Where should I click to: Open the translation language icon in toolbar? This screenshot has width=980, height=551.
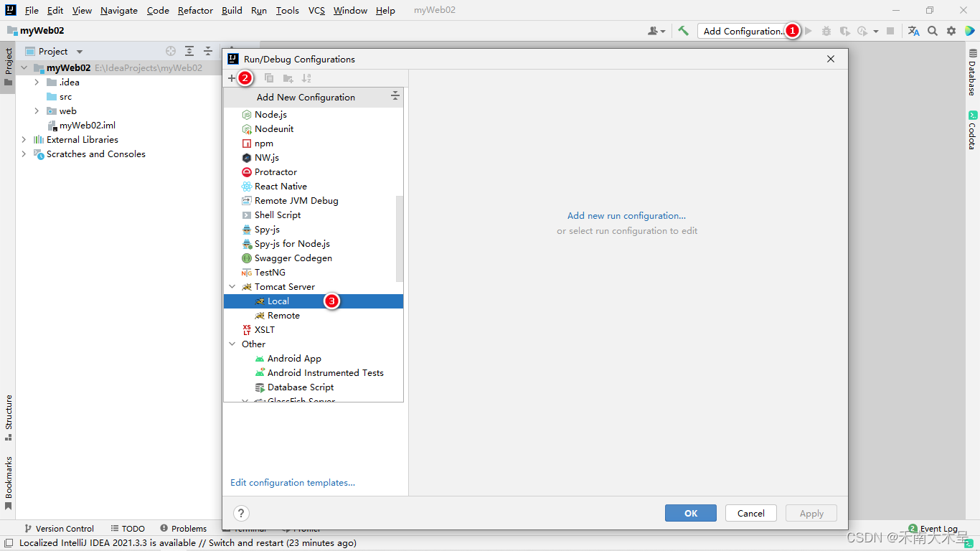pyautogui.click(x=913, y=31)
